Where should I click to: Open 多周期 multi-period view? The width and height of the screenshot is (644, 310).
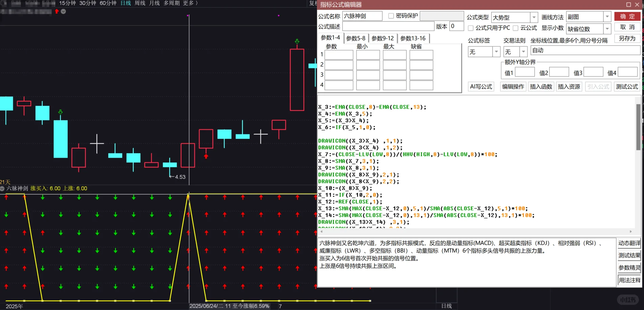(171, 3)
